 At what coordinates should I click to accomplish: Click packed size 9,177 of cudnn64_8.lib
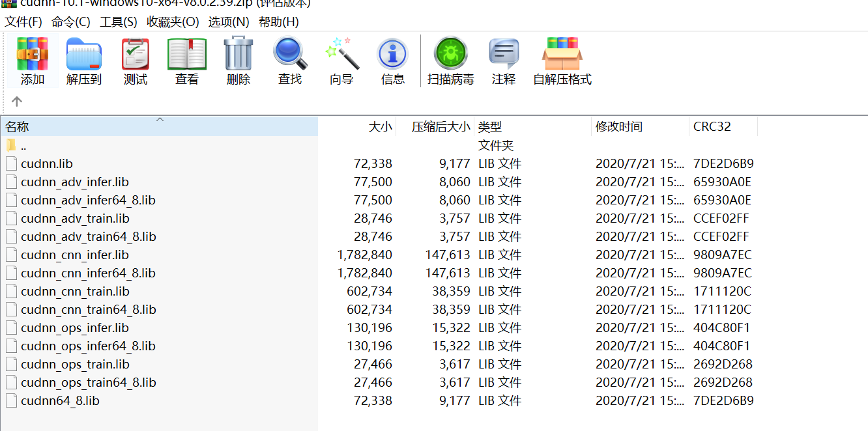[x=454, y=400]
